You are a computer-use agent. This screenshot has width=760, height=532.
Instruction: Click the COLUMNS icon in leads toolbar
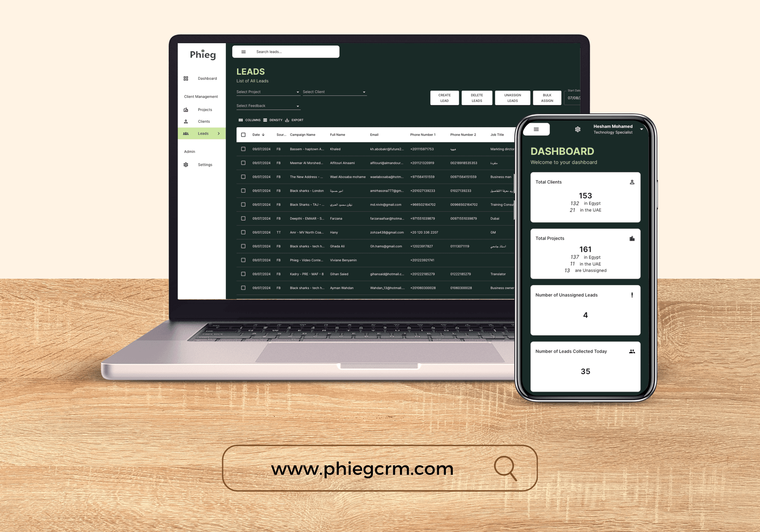241,119
